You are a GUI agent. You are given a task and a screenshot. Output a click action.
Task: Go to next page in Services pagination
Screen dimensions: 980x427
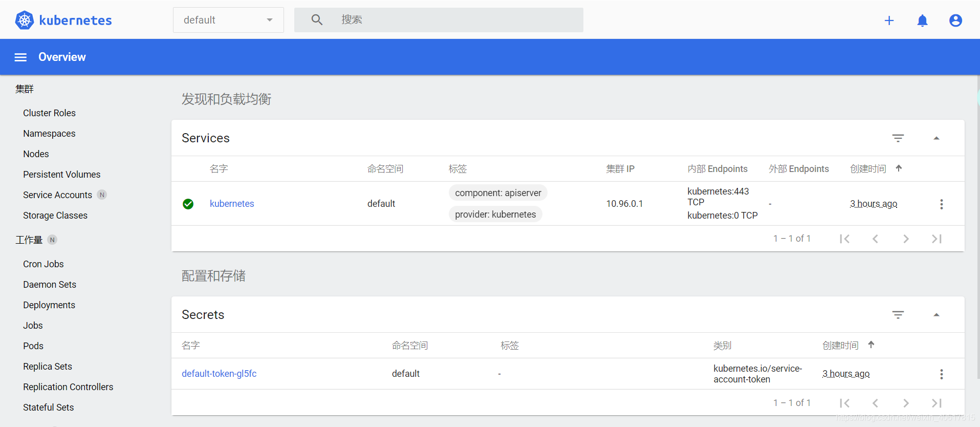[x=906, y=239]
